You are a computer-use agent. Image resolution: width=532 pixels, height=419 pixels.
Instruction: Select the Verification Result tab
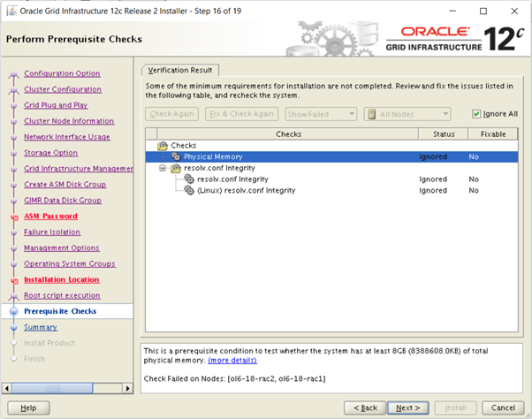click(180, 70)
